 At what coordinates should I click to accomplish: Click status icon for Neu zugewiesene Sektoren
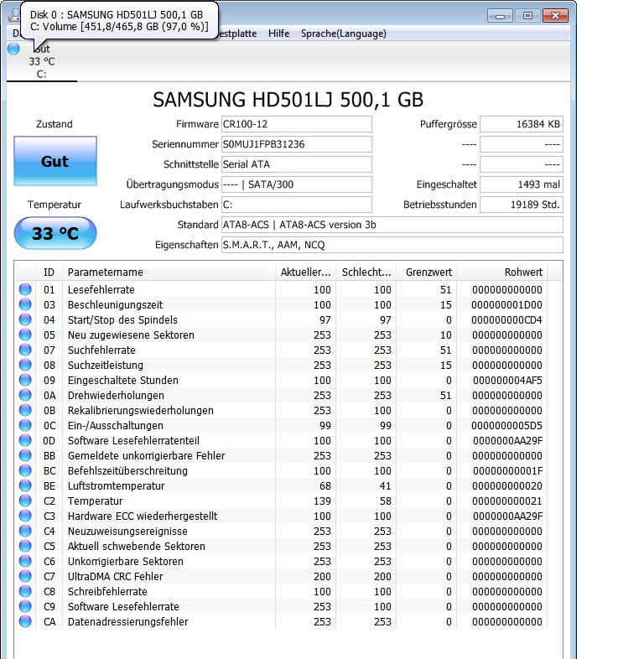pos(25,335)
